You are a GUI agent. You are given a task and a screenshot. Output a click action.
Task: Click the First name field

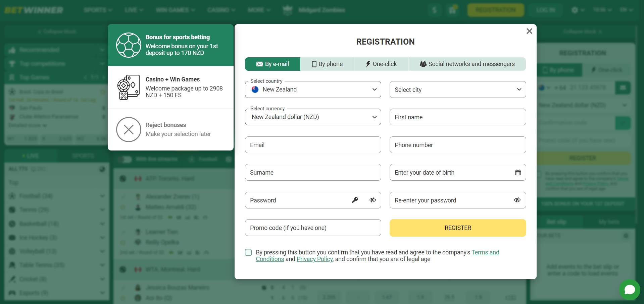pyautogui.click(x=458, y=117)
